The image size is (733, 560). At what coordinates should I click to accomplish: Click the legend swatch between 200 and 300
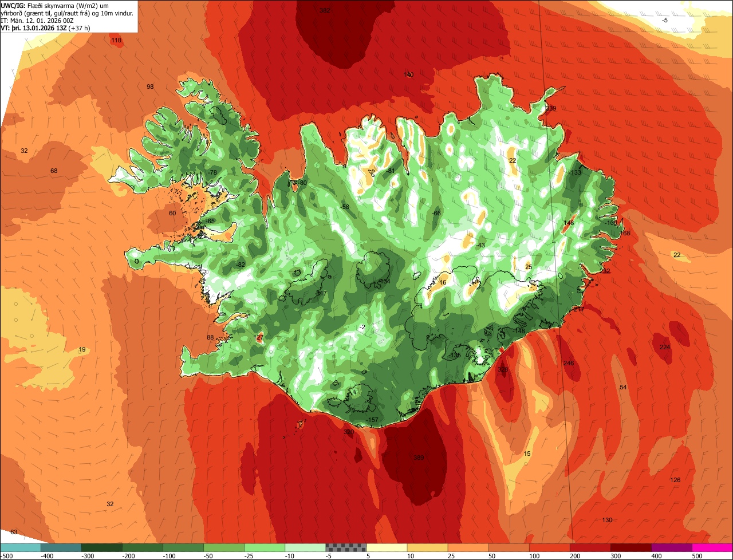click(590, 547)
